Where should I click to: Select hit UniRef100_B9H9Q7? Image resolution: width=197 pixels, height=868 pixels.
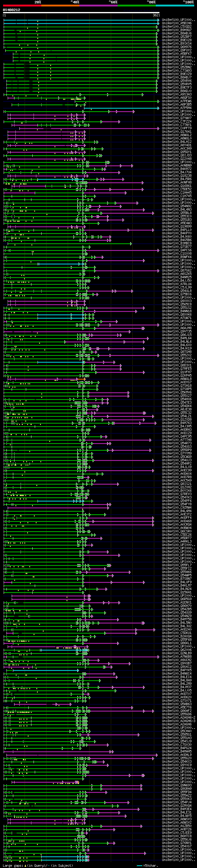pyautogui.click(x=177, y=30)
